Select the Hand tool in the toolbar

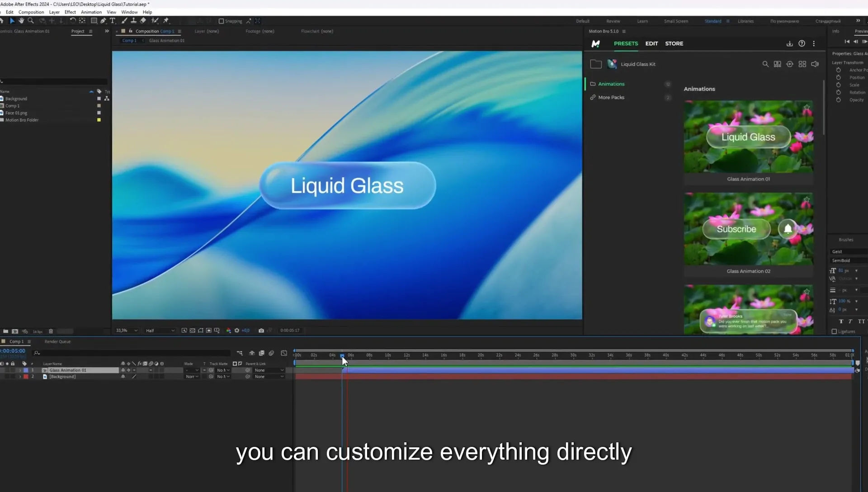click(21, 21)
